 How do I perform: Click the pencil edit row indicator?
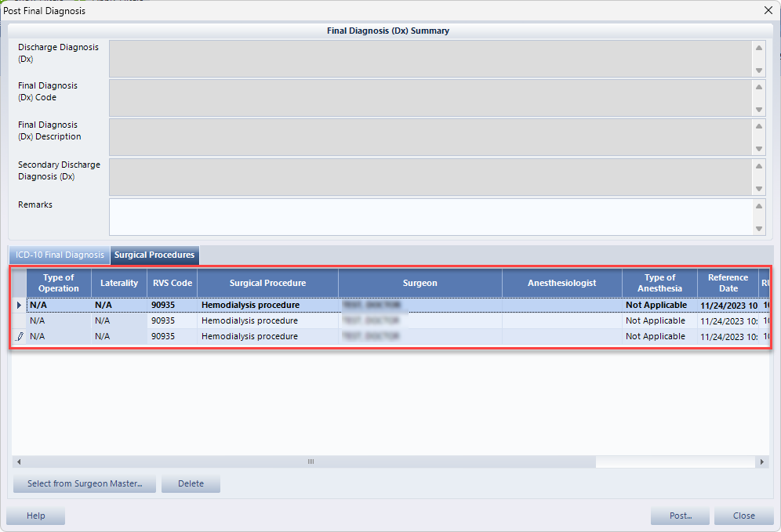pyautogui.click(x=20, y=336)
